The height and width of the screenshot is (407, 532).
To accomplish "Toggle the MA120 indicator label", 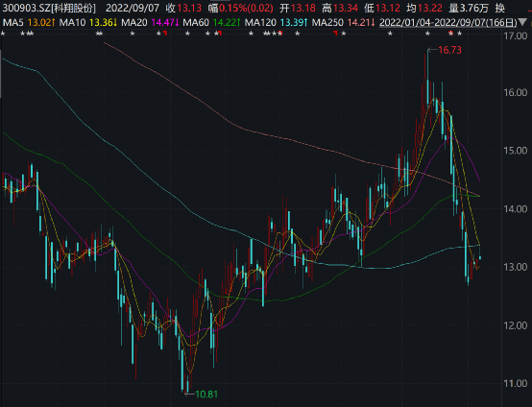I will tap(260, 23).
